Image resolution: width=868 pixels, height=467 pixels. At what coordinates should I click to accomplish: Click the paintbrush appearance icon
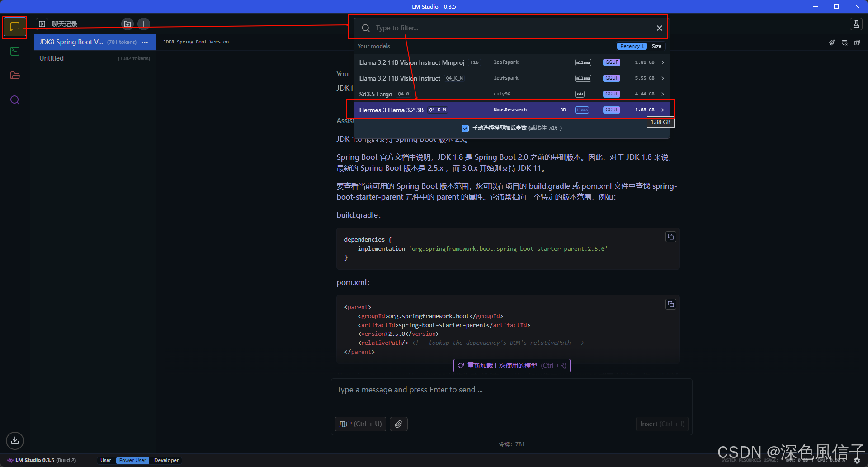tap(832, 43)
